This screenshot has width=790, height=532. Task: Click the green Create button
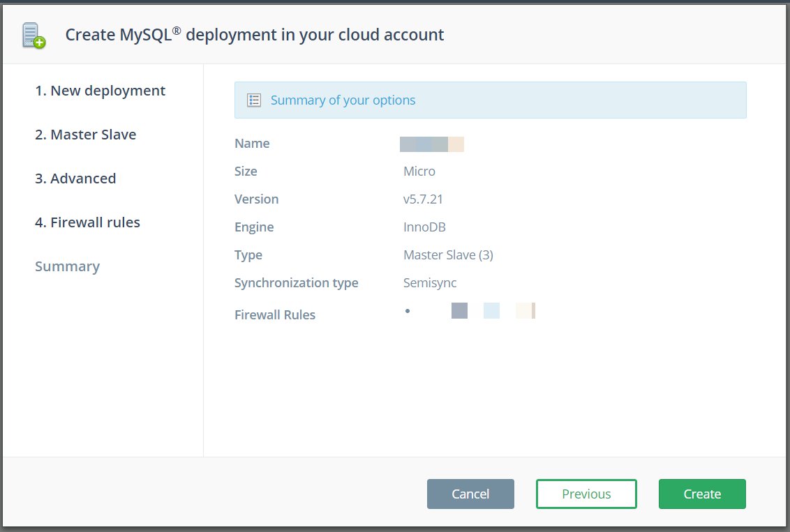pyautogui.click(x=702, y=494)
